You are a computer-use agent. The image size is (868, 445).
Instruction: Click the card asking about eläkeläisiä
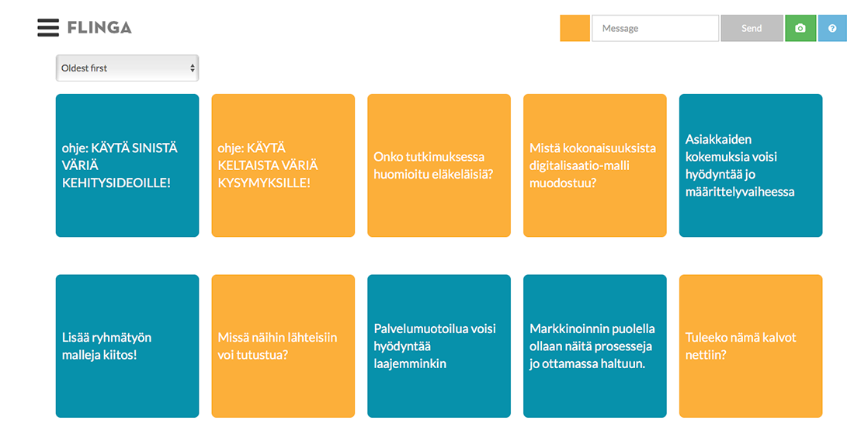pyautogui.click(x=439, y=165)
